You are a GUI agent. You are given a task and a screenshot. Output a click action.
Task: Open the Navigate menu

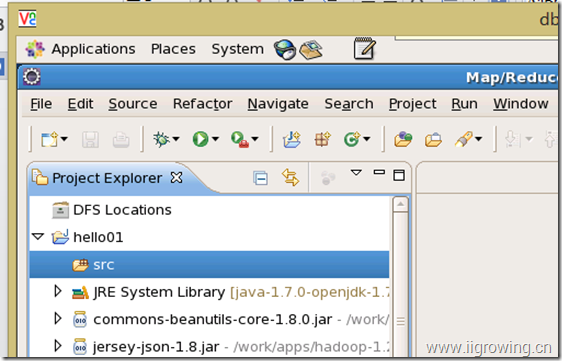tap(278, 104)
